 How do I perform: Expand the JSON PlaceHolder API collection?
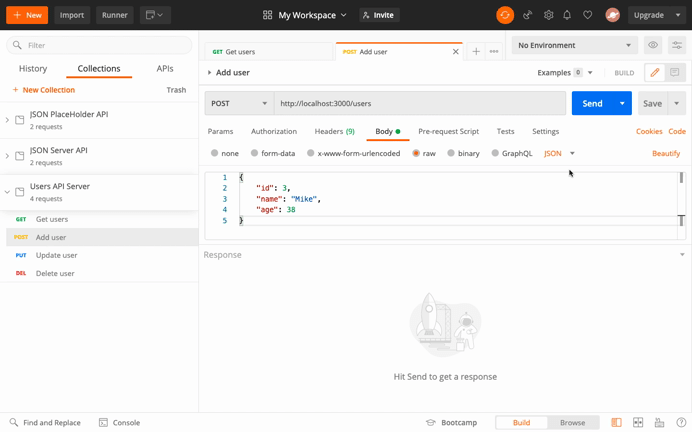pyautogui.click(x=7, y=120)
